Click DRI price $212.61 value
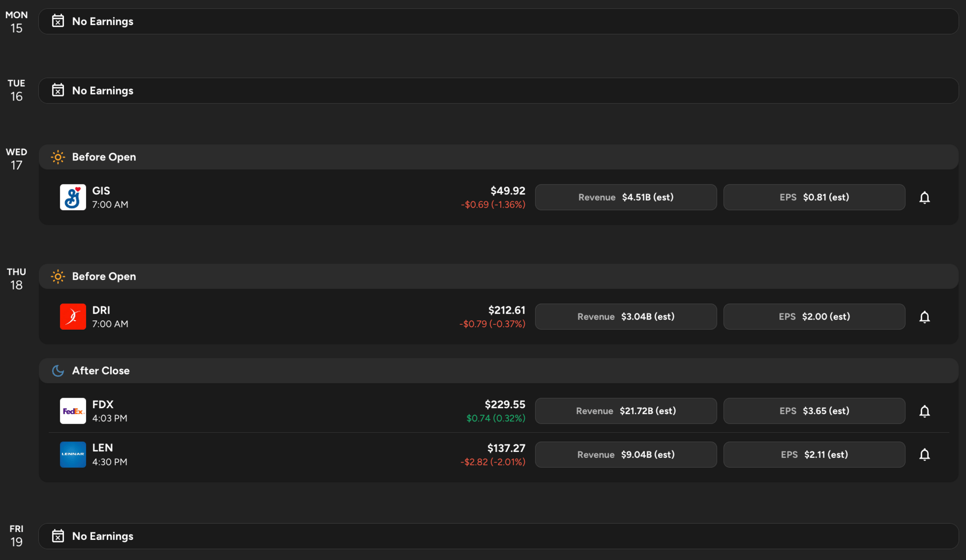 506,310
